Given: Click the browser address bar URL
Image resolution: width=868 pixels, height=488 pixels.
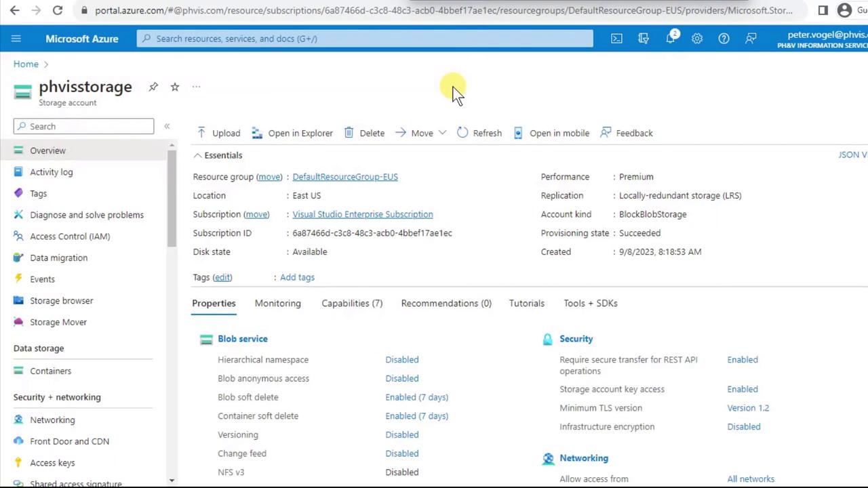Looking at the screenshot, I should coord(444,10).
